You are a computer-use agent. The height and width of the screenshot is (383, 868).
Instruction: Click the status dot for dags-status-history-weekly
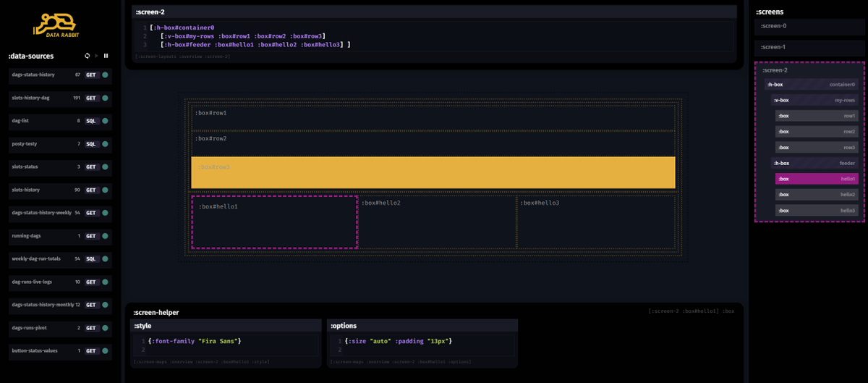105,213
